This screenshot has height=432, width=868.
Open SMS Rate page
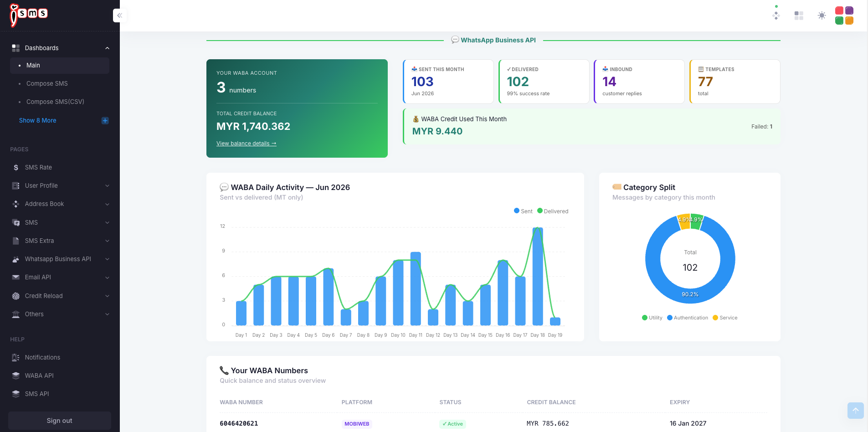point(60,168)
